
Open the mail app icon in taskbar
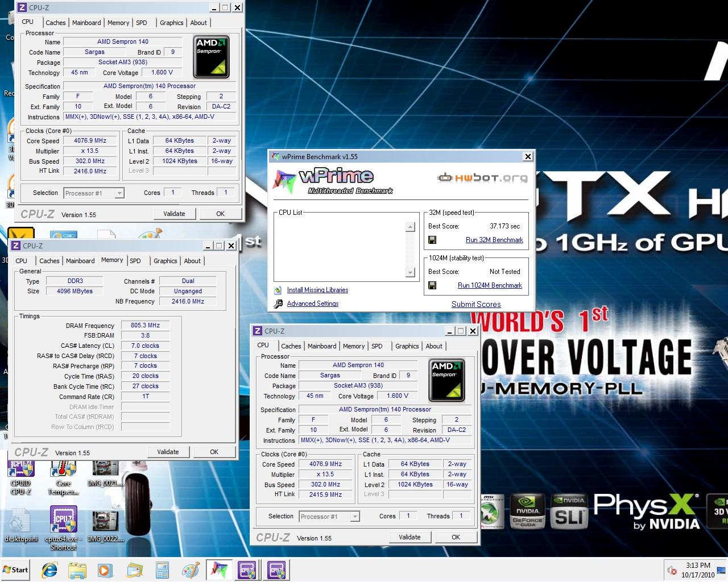tap(134, 569)
